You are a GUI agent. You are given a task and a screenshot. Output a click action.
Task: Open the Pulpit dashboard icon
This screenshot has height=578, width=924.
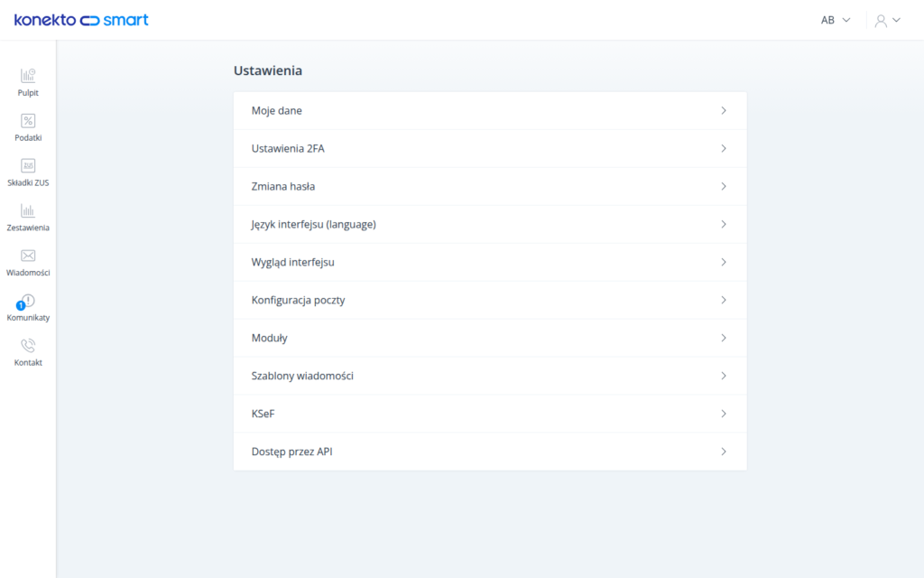[x=28, y=76]
